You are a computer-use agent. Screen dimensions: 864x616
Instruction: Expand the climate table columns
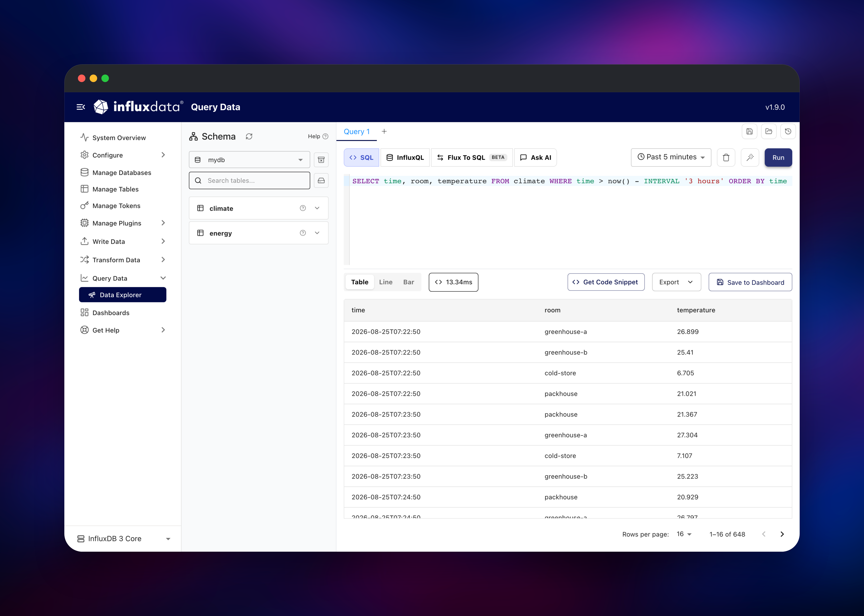click(x=317, y=208)
